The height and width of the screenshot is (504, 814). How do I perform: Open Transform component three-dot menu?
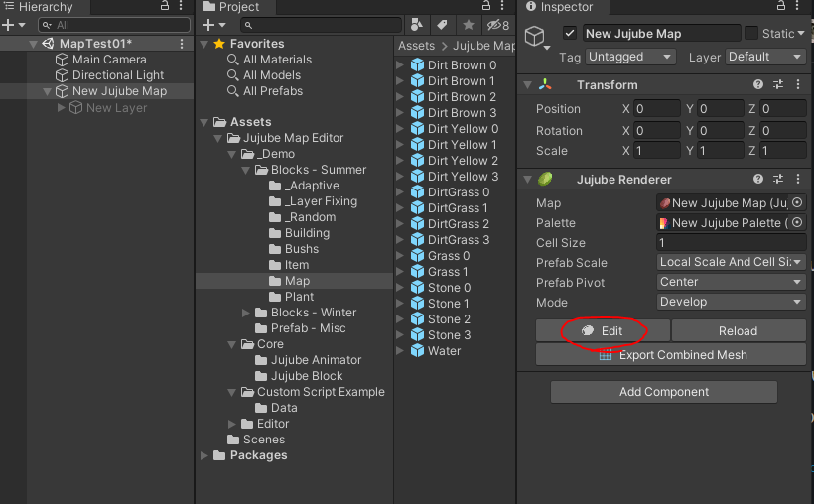click(x=798, y=85)
